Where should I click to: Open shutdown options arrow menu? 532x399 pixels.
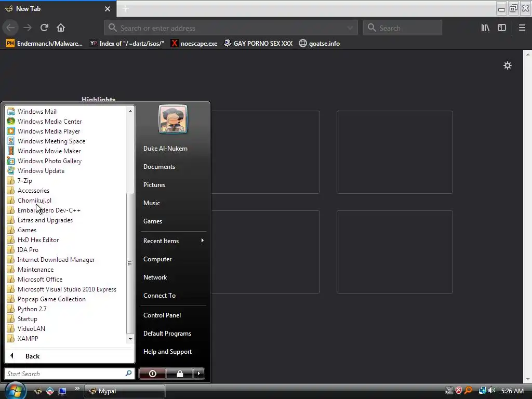199,374
